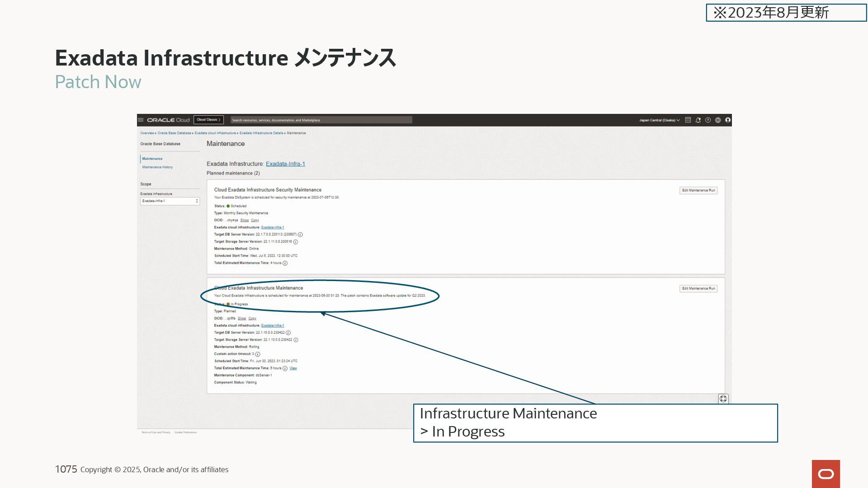
Task: Open Exadata-Infra-1 link in page heading
Action: click(285, 164)
